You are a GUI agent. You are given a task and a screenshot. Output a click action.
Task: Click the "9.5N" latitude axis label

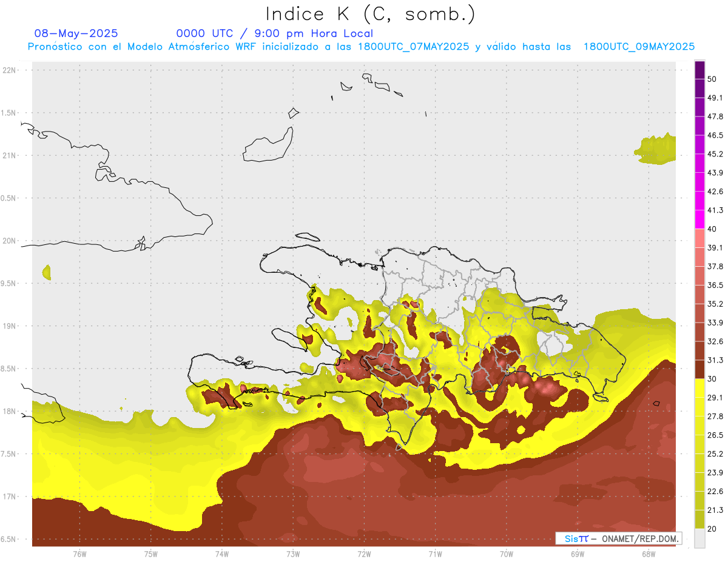[x=9, y=283]
